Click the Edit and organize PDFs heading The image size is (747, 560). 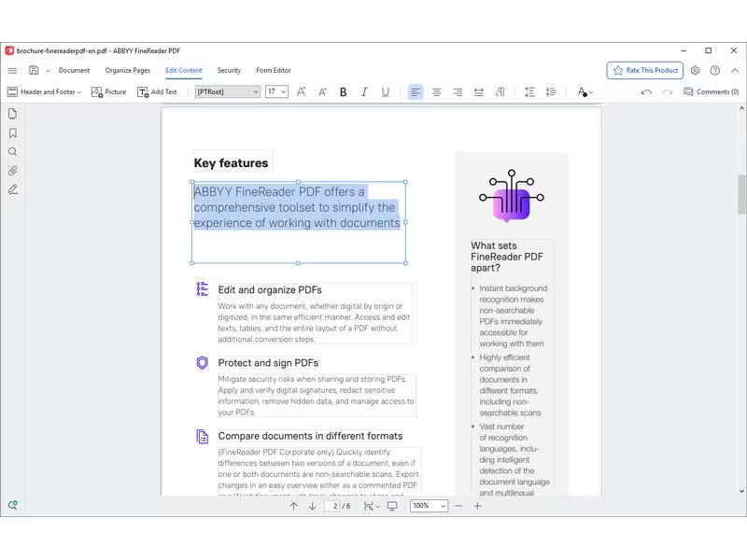pyautogui.click(x=270, y=290)
